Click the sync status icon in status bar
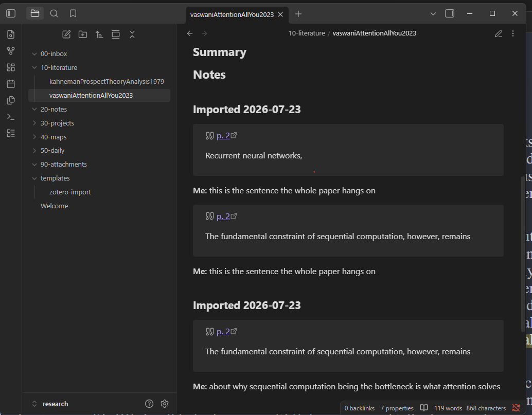532x415 pixels. [x=516, y=408]
